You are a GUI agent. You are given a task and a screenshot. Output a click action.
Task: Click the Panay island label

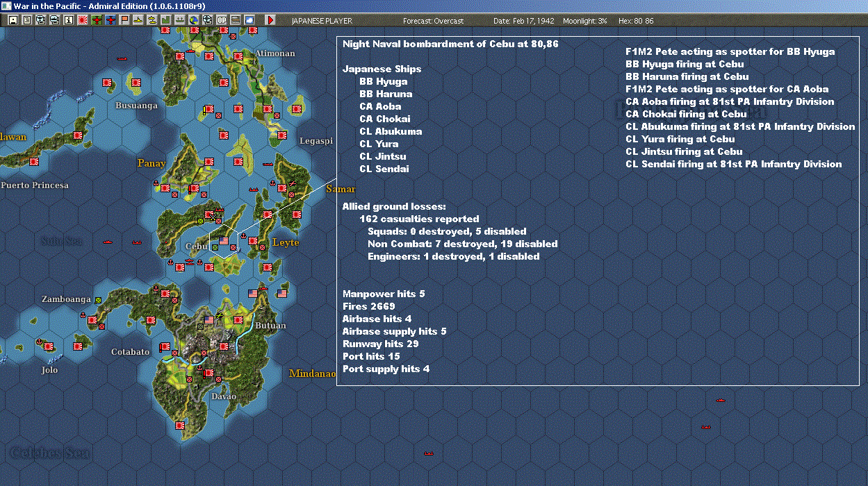[152, 163]
